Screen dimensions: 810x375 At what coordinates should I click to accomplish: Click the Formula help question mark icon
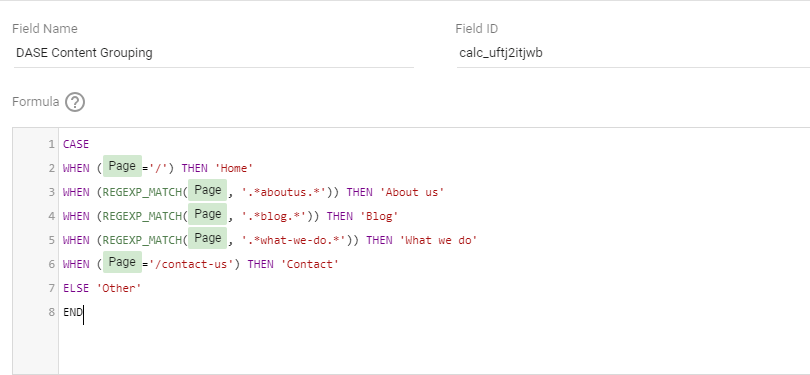tap(75, 102)
